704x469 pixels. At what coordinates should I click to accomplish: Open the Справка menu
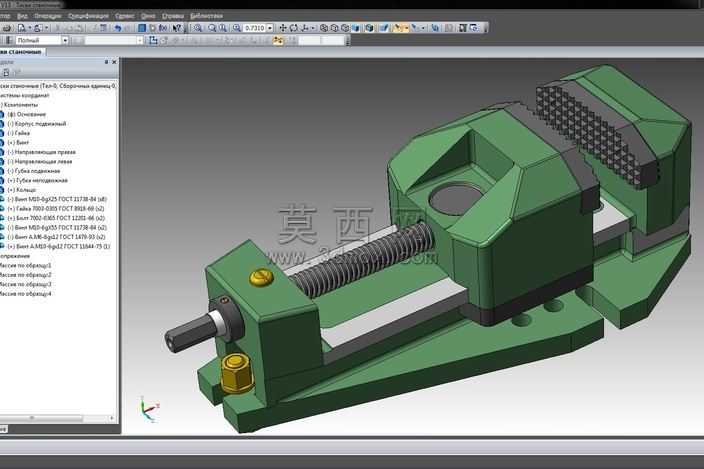coord(172,16)
